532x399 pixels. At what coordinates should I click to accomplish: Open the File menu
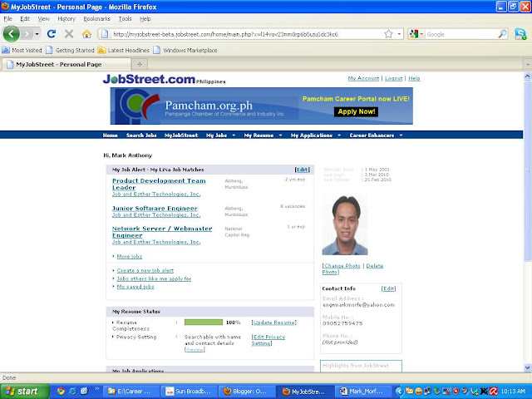point(7,18)
